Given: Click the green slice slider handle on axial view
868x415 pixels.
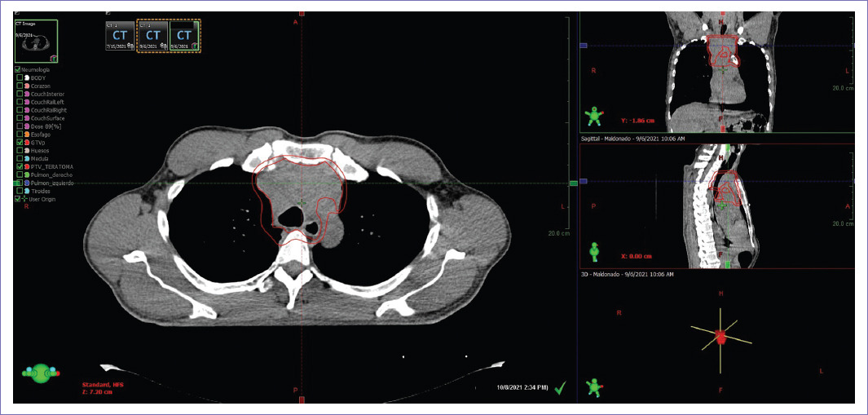Looking at the screenshot, I should [x=573, y=183].
